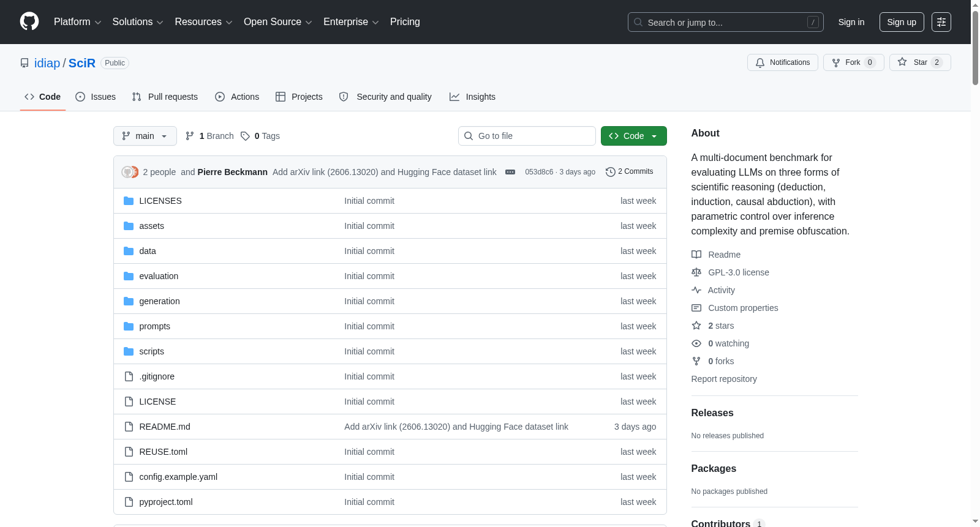Open commit 053d8c6 hash link
980x527 pixels.
pyautogui.click(x=539, y=172)
